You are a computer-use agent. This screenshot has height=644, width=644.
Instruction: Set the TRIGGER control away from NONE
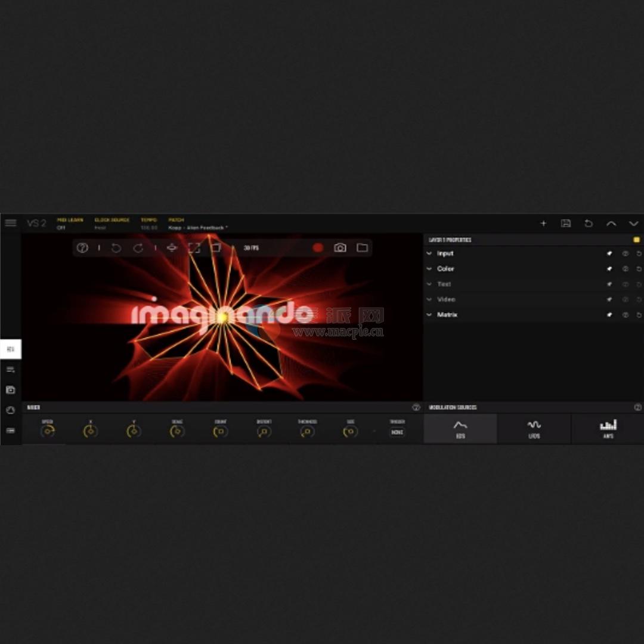(397, 433)
